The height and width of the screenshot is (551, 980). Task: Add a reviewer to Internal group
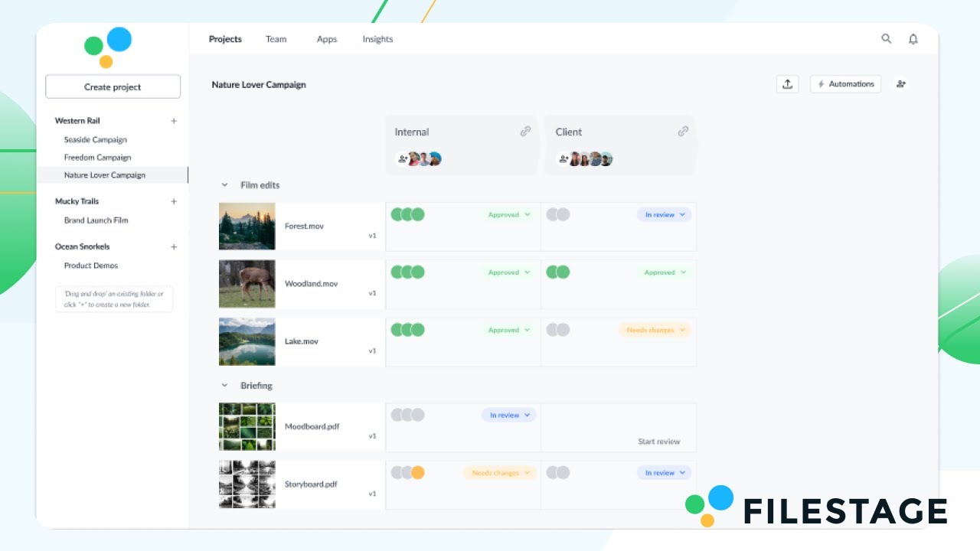[x=402, y=159]
